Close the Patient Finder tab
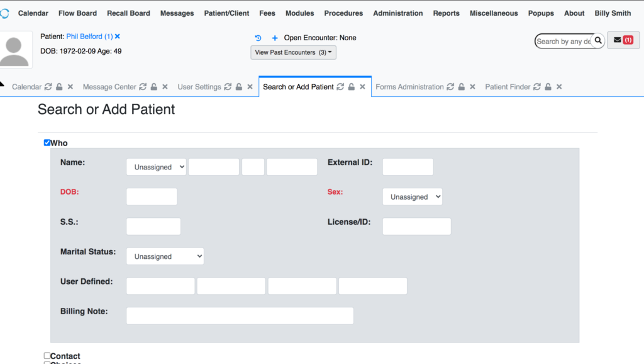This screenshot has width=644, height=364. tap(559, 87)
